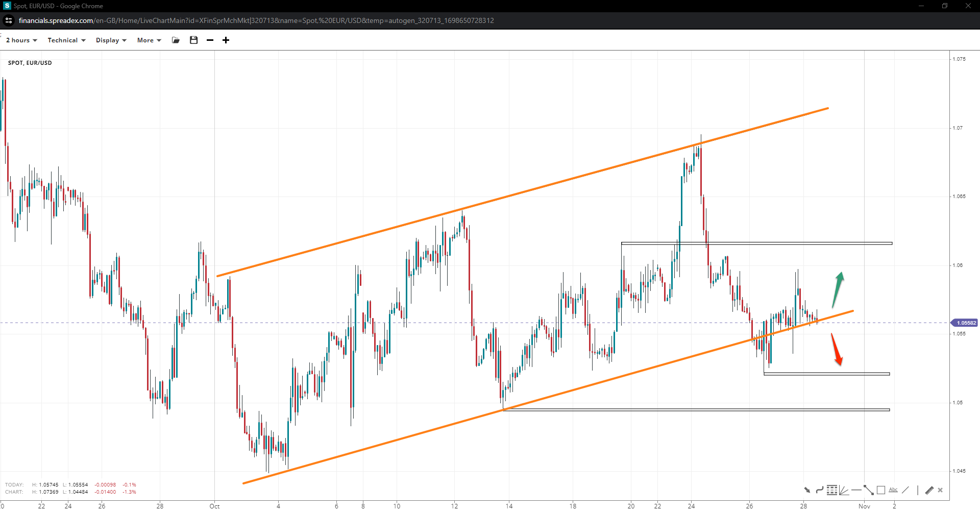This screenshot has height=512, width=980.
Task: Select the fan lines drawing tool
Action: coord(844,490)
